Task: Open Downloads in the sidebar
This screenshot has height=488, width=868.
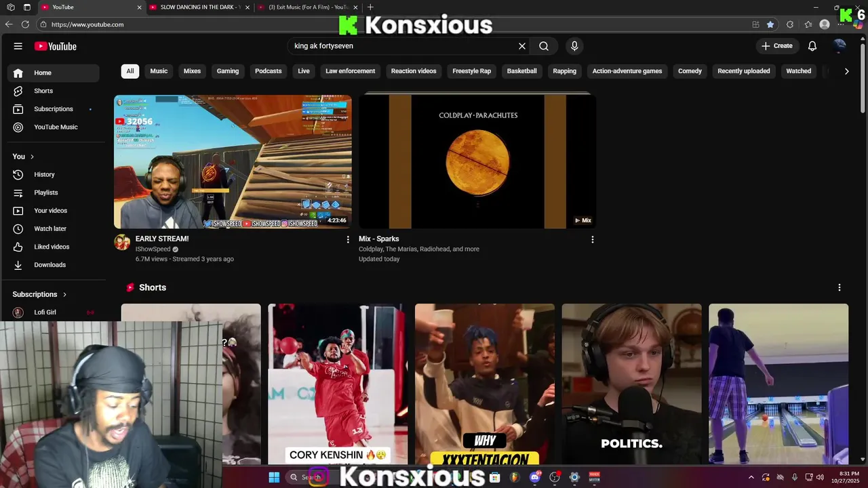Action: click(x=54, y=265)
